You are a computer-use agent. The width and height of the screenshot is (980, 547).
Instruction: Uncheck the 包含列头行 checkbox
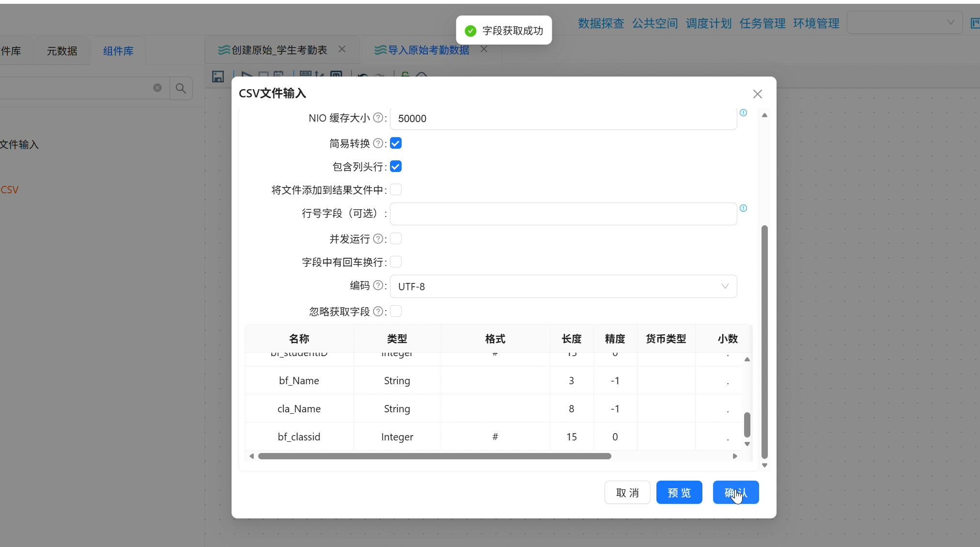[396, 167]
